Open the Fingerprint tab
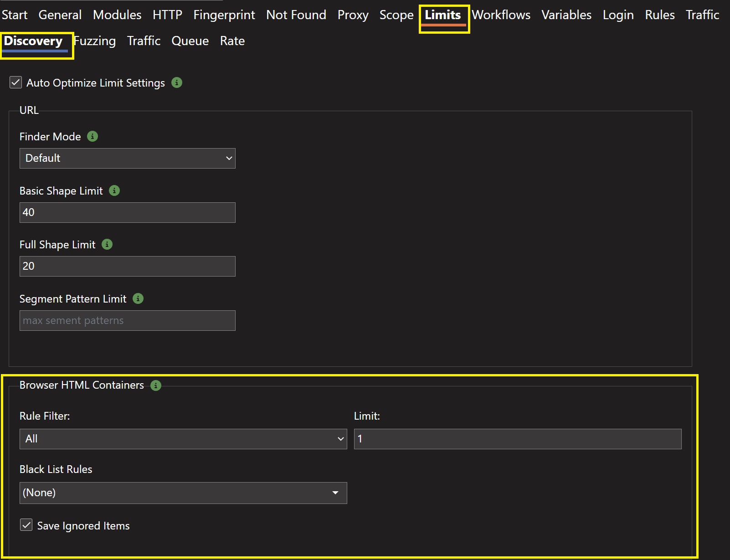 pyautogui.click(x=224, y=15)
